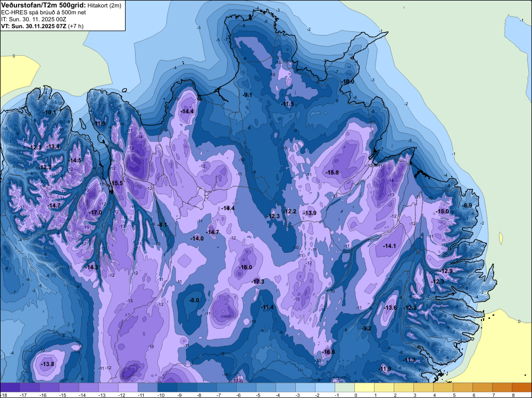Screen dimensions: 532x398
Task: Click the -15.8 temperature reading
Action: 332,173
